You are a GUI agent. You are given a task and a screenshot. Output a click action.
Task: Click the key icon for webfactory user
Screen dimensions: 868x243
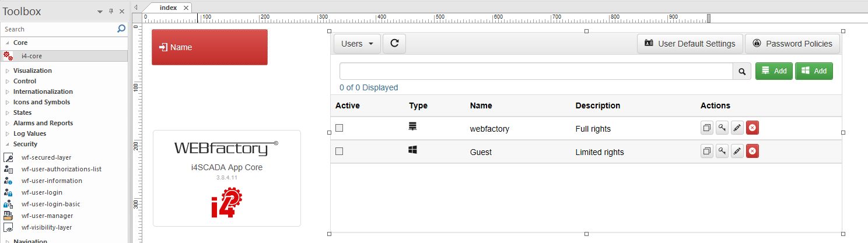tap(722, 128)
